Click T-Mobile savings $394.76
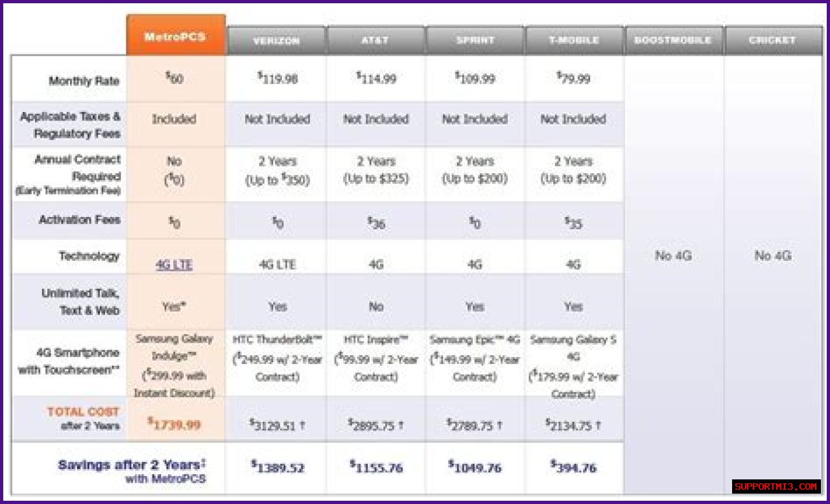This screenshot has width=830, height=504. (x=573, y=466)
